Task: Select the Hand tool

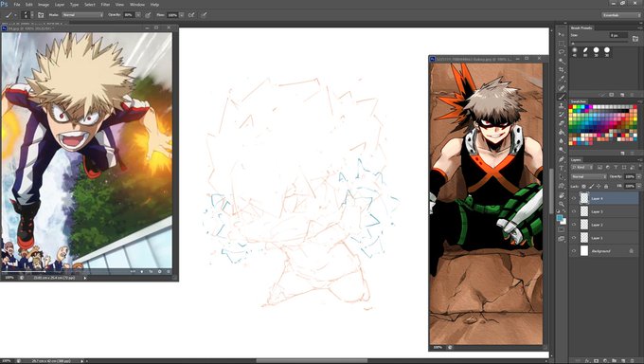Action: click(562, 195)
